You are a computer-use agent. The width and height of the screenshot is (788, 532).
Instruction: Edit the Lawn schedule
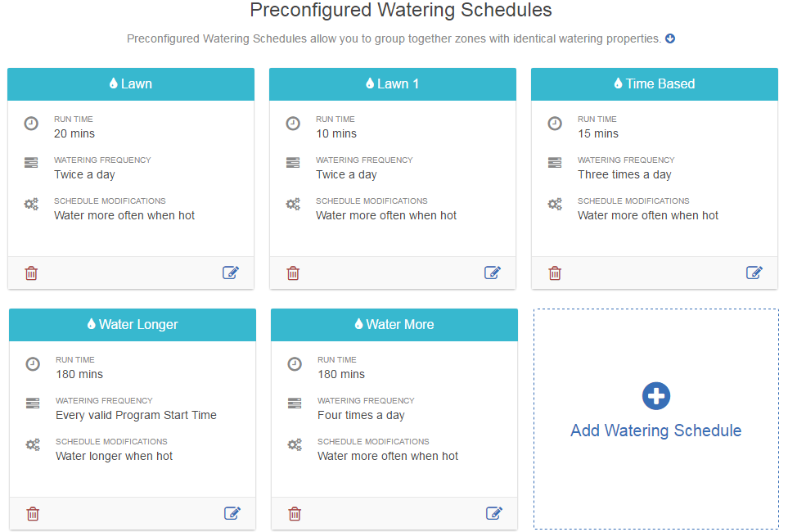point(231,273)
